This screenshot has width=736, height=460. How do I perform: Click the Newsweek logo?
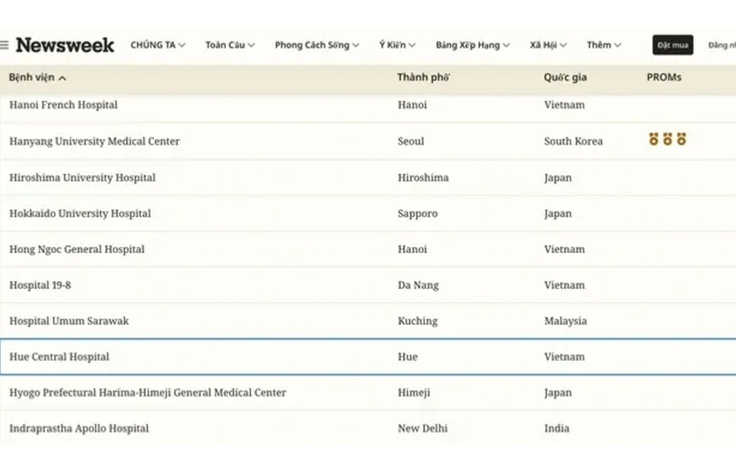(65, 45)
